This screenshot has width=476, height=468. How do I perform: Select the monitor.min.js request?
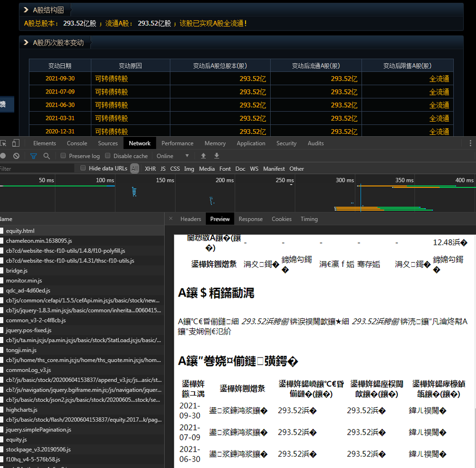coord(82,281)
